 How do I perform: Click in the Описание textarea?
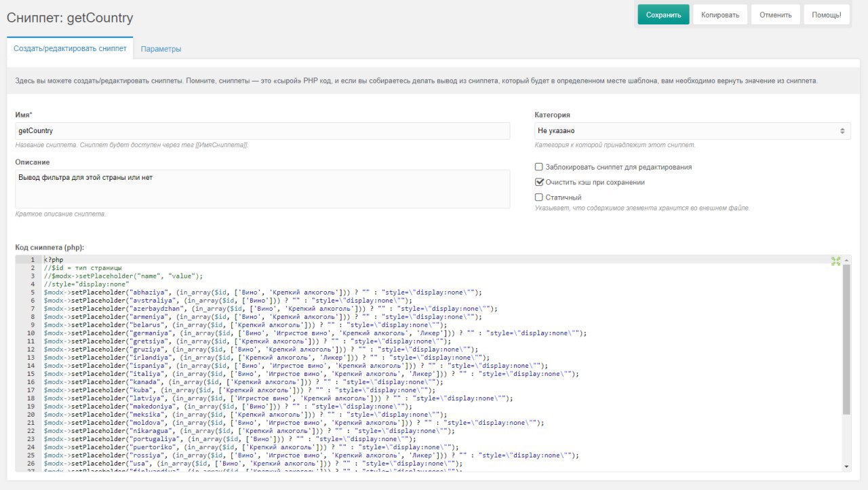pos(262,189)
